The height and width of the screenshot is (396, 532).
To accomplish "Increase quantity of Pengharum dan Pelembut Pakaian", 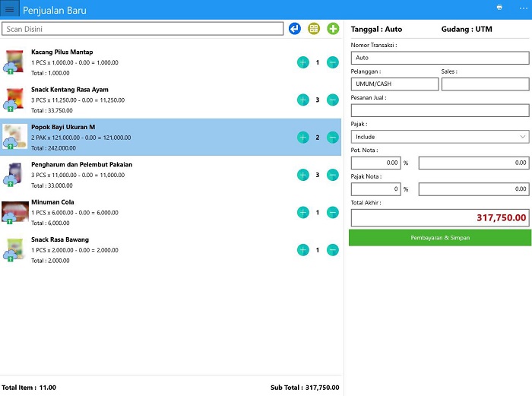I will (x=303, y=175).
